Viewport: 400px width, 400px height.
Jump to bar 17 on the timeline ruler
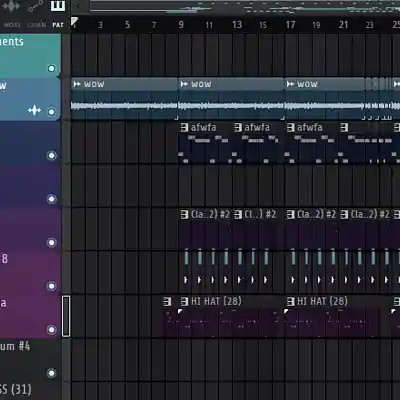point(290,25)
